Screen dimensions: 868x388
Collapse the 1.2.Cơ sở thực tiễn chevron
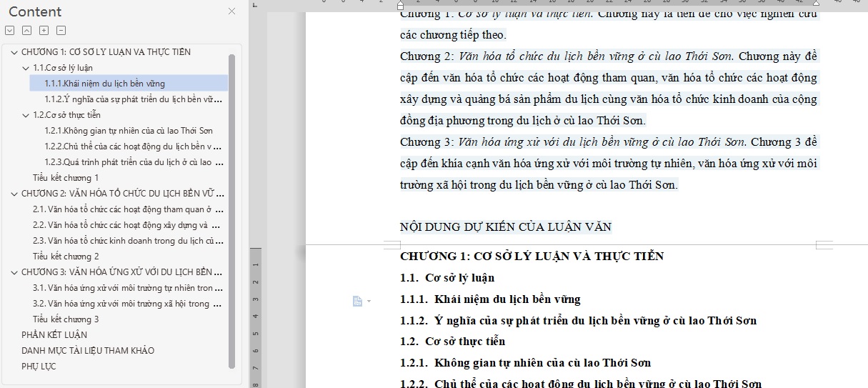tap(26, 115)
